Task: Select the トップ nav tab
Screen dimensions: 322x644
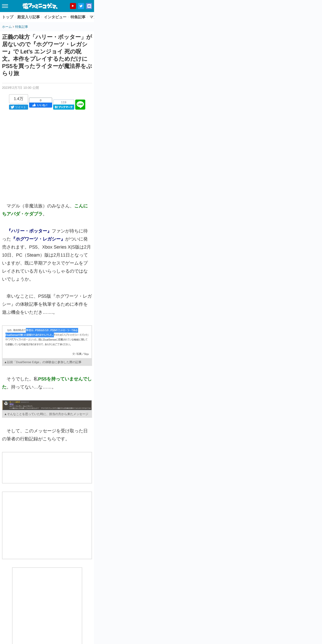Action: [x=8, y=17]
